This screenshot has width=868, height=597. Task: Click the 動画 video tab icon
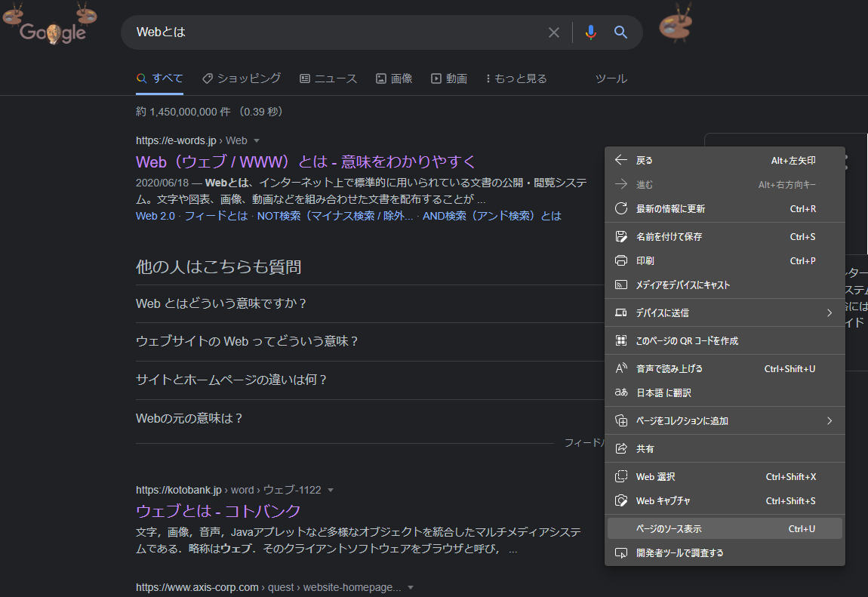(x=436, y=78)
